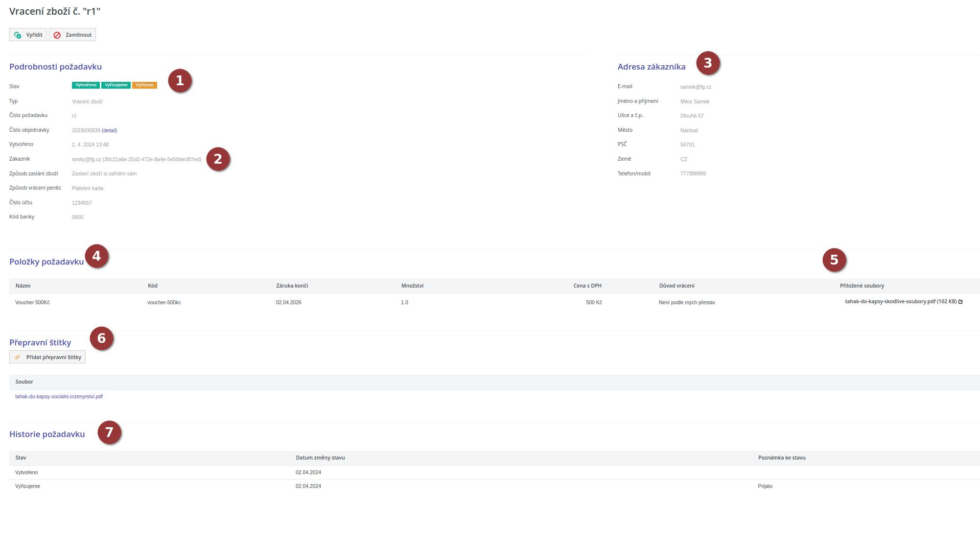Click the external-link icon next to attached PDF

(960, 302)
